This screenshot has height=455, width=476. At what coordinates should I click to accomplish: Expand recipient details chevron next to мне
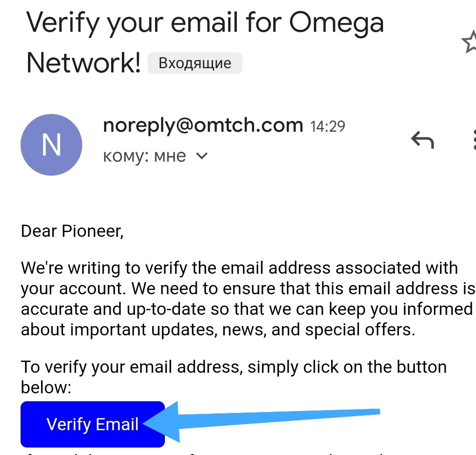201,156
